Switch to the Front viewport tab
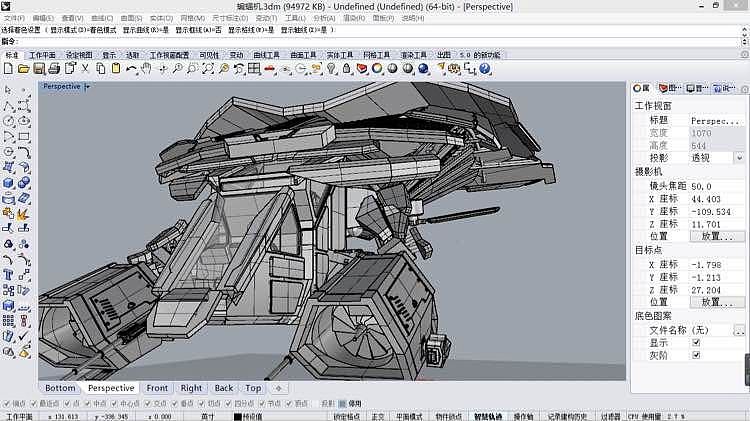Screen dimensions: 750x421 coord(157,388)
